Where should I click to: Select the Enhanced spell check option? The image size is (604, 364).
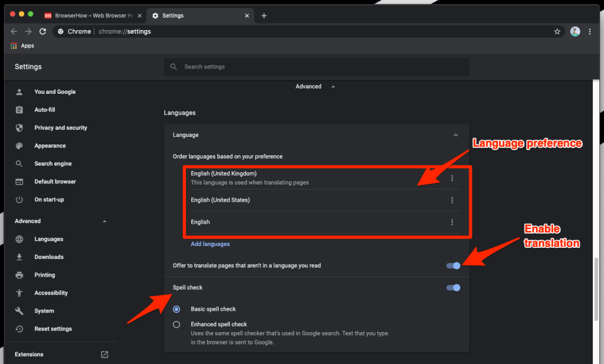(177, 324)
